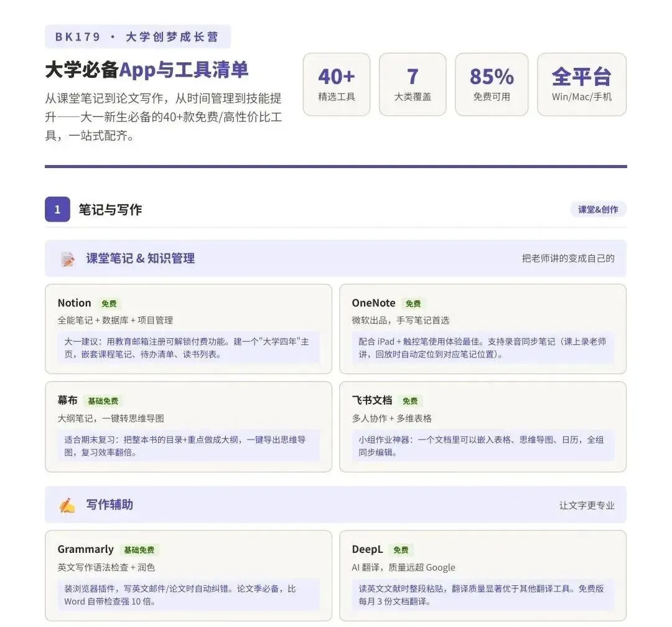Screen dimensions: 672x627
Task: Click the 基础免费 badge next to 幕布
Action: (103, 401)
